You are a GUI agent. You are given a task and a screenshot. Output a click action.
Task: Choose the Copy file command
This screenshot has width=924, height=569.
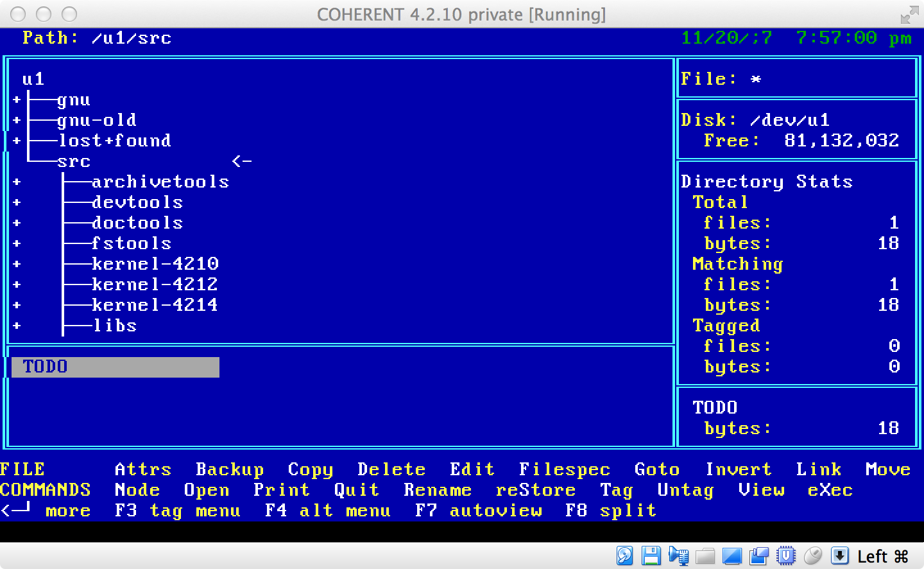point(311,469)
